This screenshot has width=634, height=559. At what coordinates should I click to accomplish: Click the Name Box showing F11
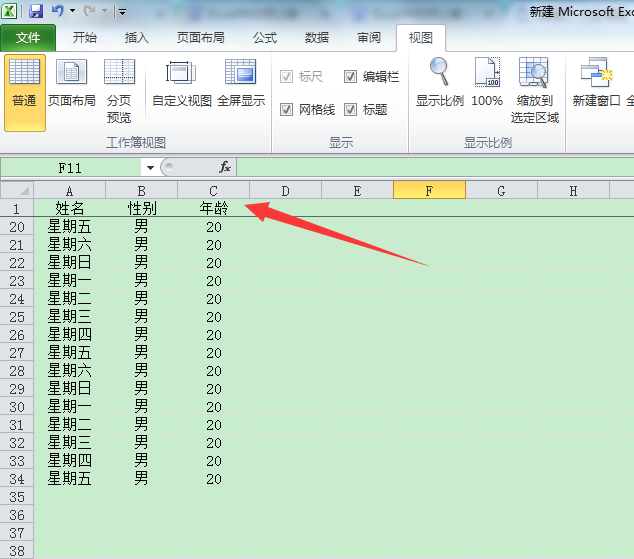pos(70,167)
